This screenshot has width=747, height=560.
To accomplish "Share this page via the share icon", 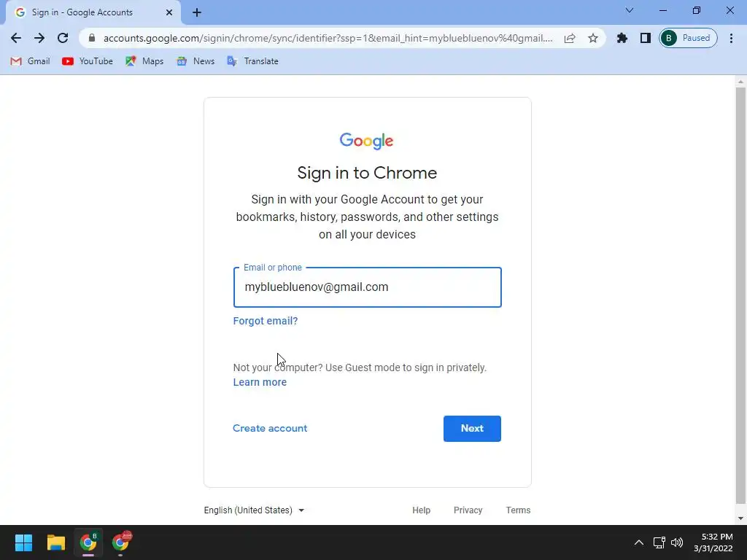I will pyautogui.click(x=570, y=38).
